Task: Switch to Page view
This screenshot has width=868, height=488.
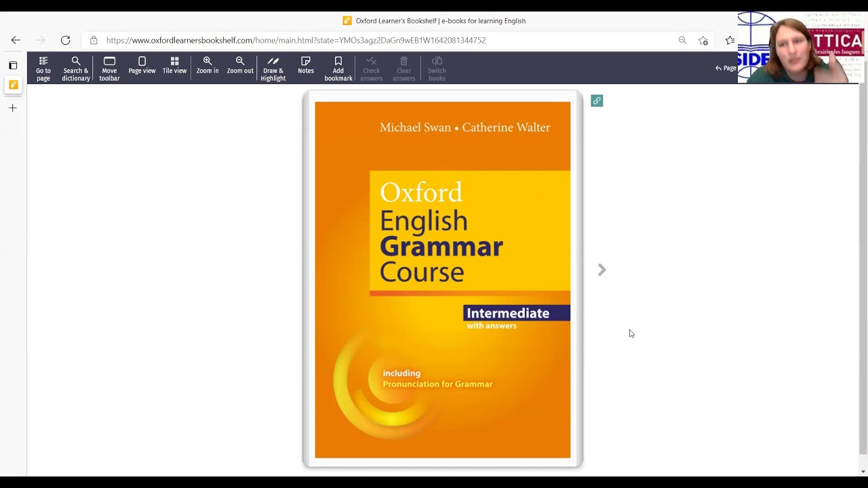Action: point(142,66)
